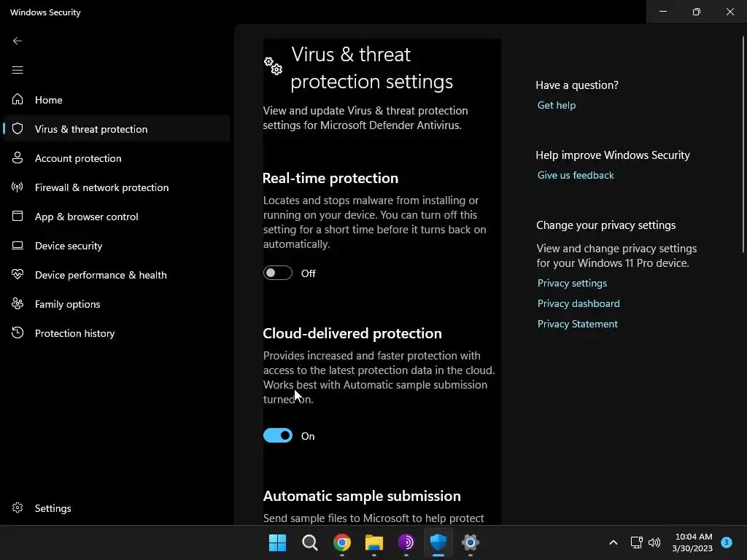Open the Settings gear app in taskbar

pyautogui.click(x=471, y=542)
